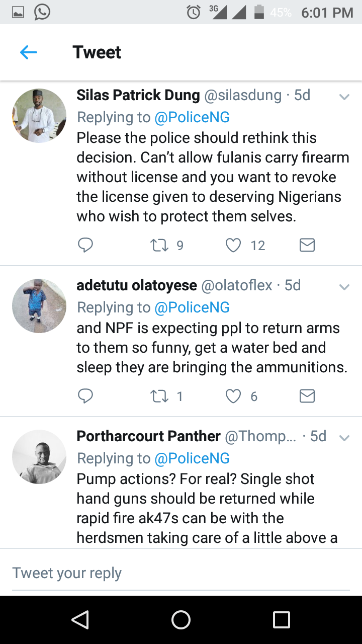
Task: Share Silas Patrick Dung's tweet via message
Action: click(x=307, y=245)
